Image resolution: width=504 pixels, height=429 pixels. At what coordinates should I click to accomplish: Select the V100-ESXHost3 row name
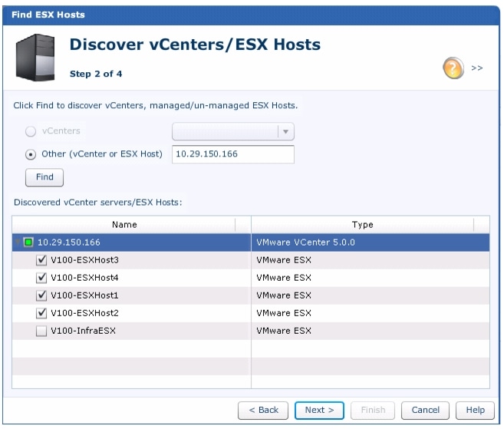[85, 260]
